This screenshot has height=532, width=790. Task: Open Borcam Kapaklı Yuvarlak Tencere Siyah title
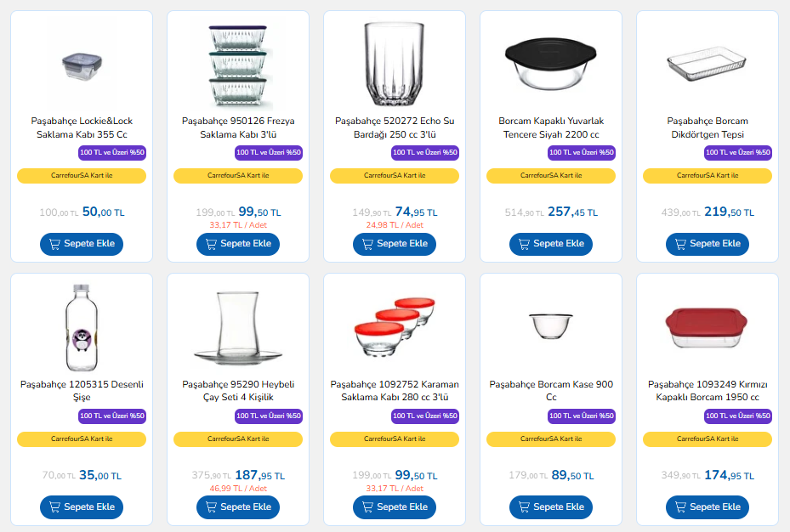tap(551, 127)
